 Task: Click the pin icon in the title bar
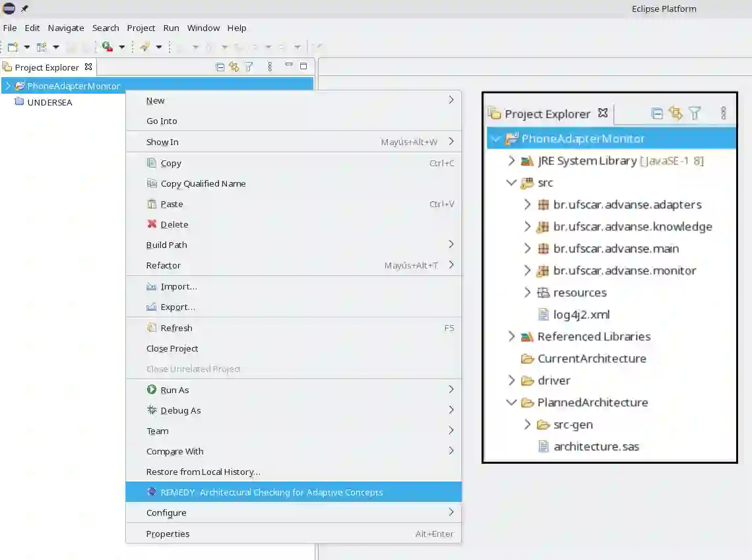[x=25, y=9]
